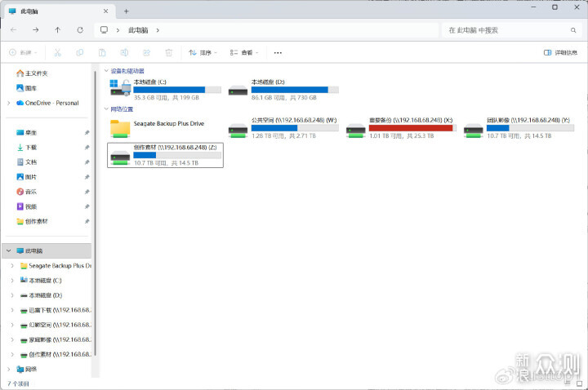Select 迅雷下载 network drive in tree
This screenshot has width=588, height=390.
pos(56,310)
